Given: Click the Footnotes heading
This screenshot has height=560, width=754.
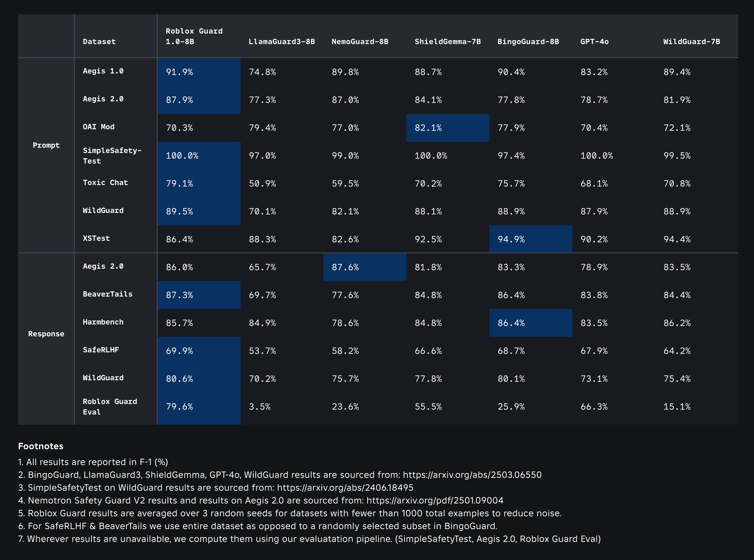Looking at the screenshot, I should point(41,446).
